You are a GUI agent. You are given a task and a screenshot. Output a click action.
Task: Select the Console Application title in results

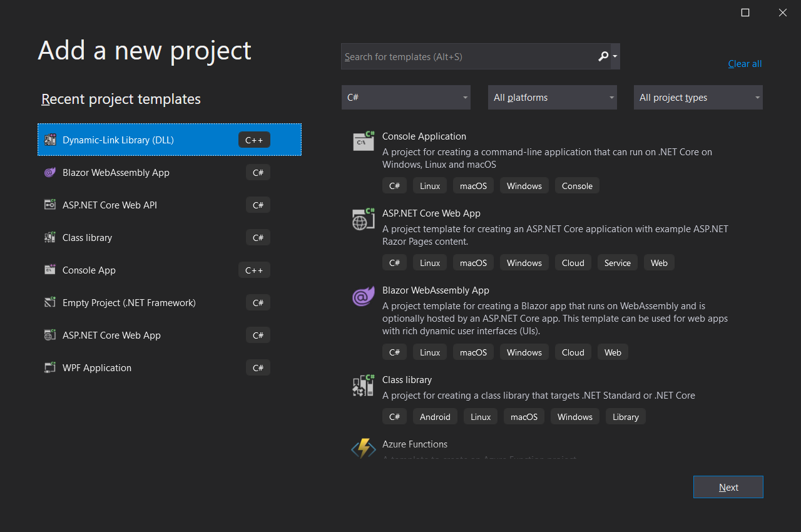(x=424, y=136)
